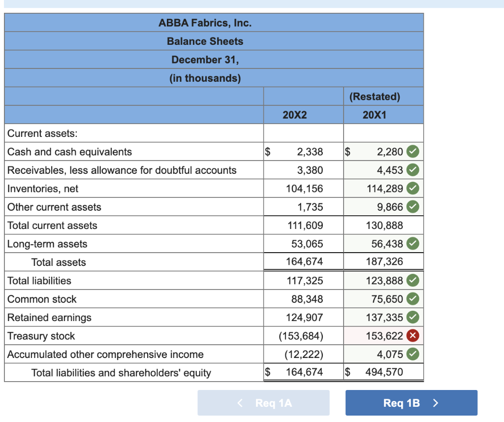Click the green checkmark beside 9,866

[413, 207]
